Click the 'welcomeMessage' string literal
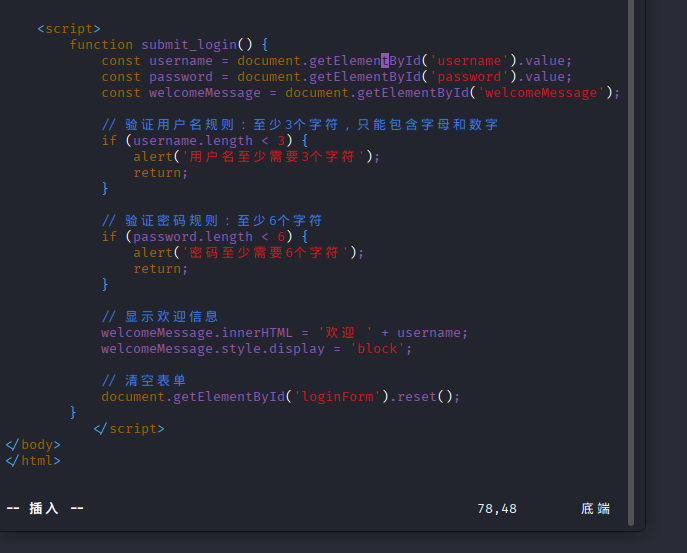The height and width of the screenshot is (553, 687). pyautogui.click(x=541, y=93)
